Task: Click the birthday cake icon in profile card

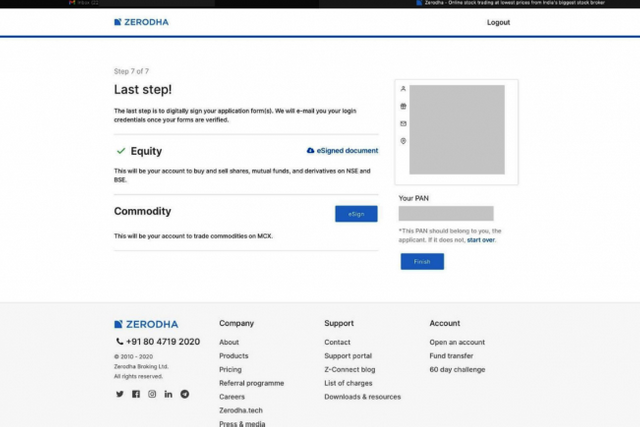Action: [403, 106]
